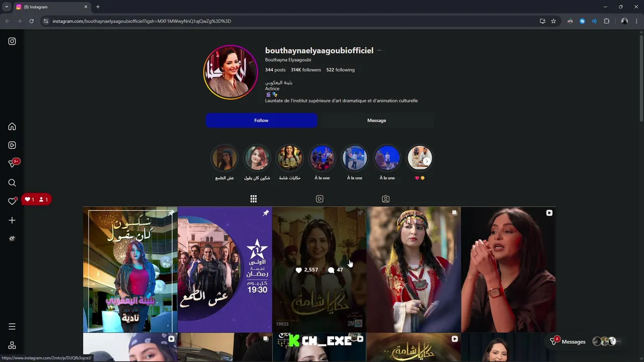
Task: Open the 522 following list
Action: pyautogui.click(x=341, y=70)
